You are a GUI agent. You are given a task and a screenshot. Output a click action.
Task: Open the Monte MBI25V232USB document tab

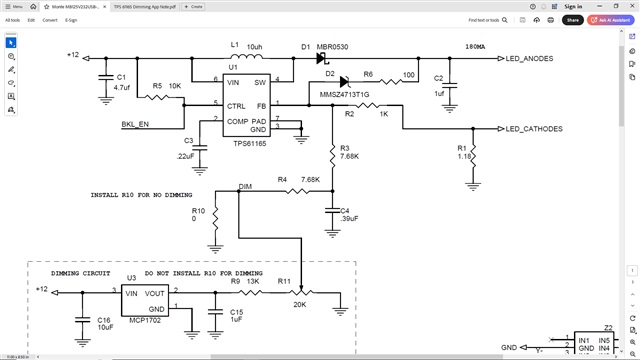[x=75, y=7]
